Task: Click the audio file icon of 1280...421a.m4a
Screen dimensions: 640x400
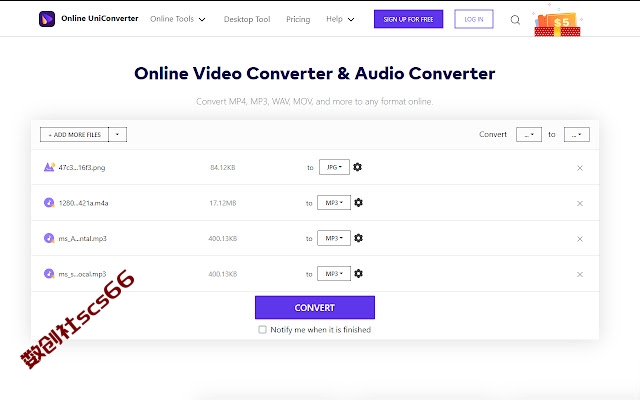Action: pyautogui.click(x=49, y=202)
